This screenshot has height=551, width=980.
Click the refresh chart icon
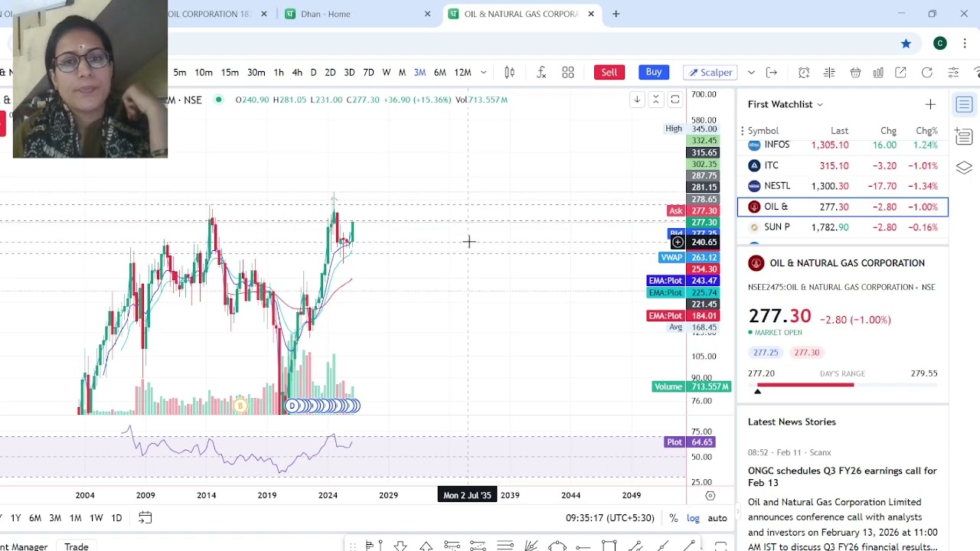click(927, 72)
